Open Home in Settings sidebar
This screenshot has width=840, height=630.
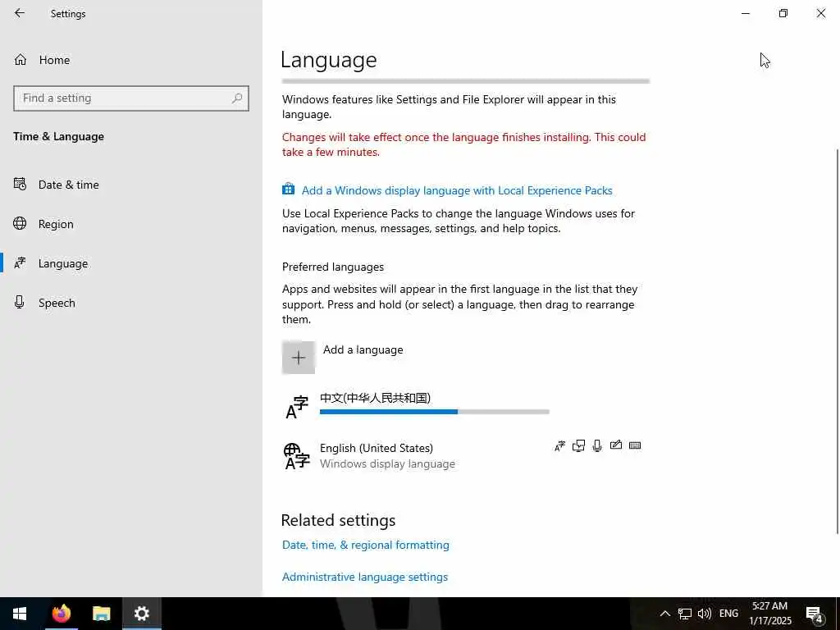tap(54, 60)
